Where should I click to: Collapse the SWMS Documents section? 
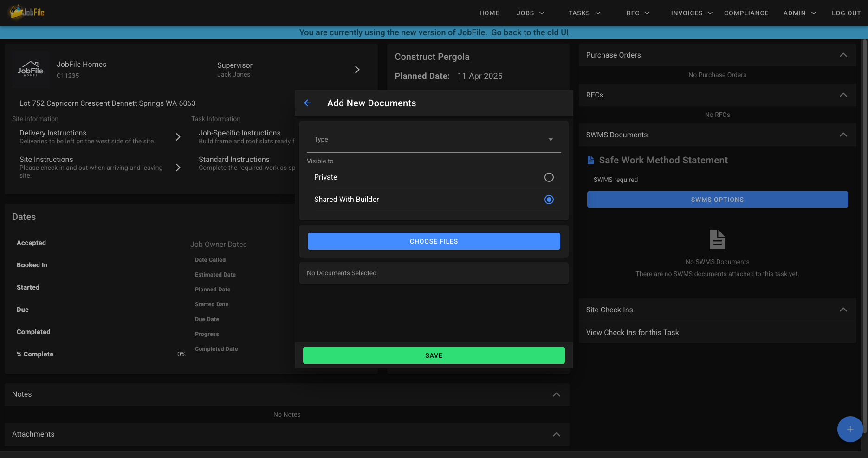[843, 135]
